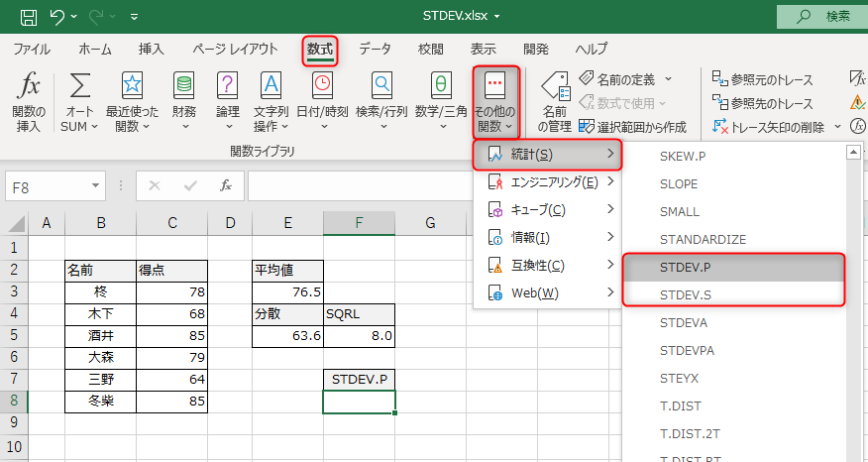Switch to the View (表示) tab
Image resolution: width=868 pixels, height=462 pixels.
coord(483,49)
